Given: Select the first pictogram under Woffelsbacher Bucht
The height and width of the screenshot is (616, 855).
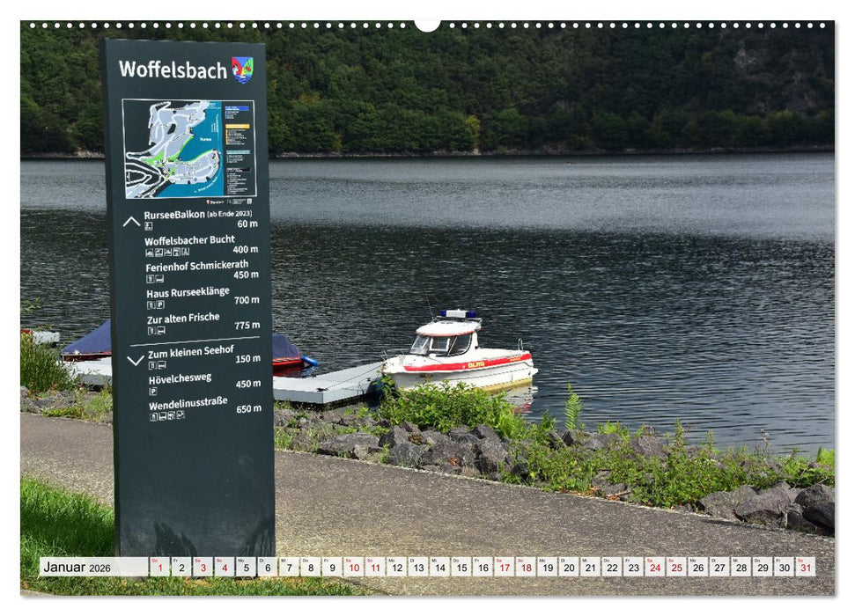Looking at the screenshot, I should pos(150,251).
